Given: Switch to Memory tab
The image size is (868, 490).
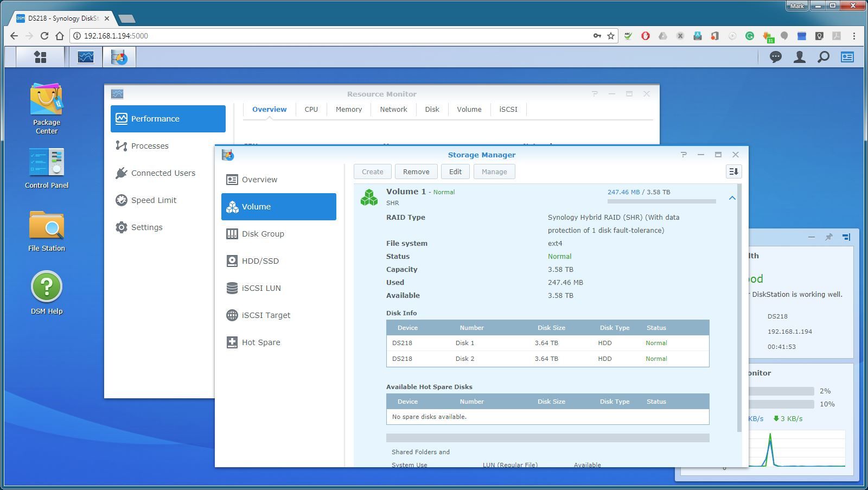Looking at the screenshot, I should click(349, 109).
